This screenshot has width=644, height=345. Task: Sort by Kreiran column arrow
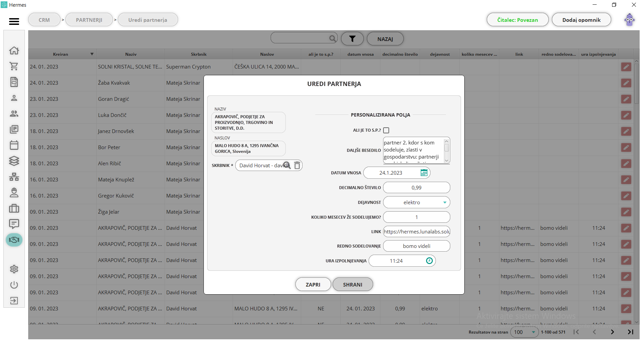point(92,54)
